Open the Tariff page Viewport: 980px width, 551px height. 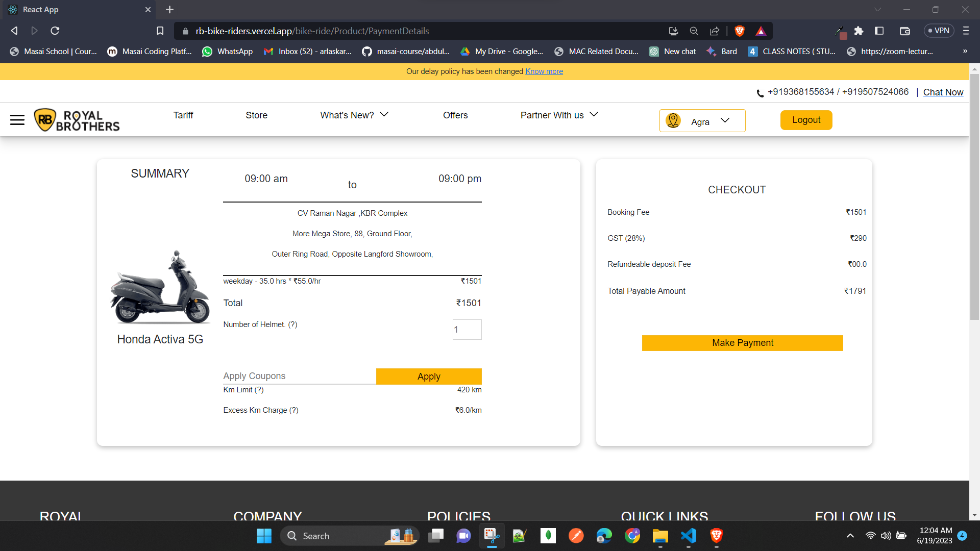click(x=183, y=115)
